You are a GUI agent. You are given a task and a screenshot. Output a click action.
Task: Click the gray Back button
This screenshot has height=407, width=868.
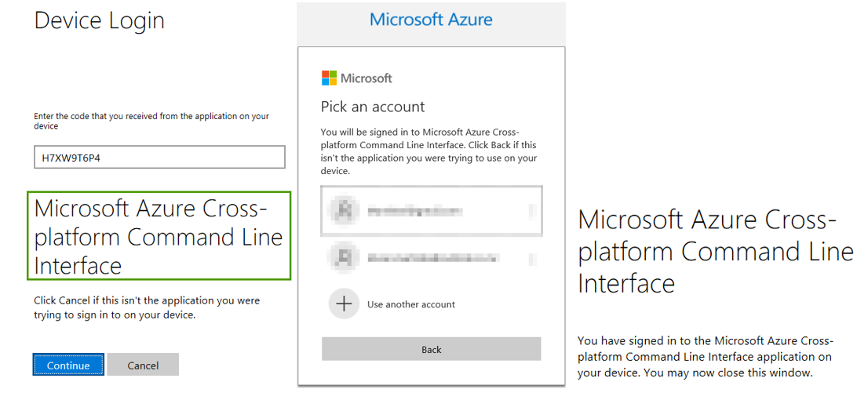pyautogui.click(x=431, y=349)
